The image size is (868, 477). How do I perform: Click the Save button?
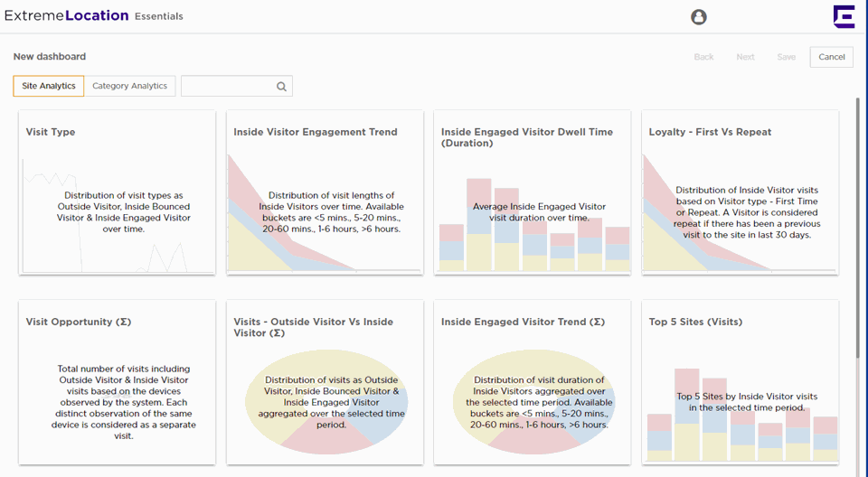coord(786,57)
